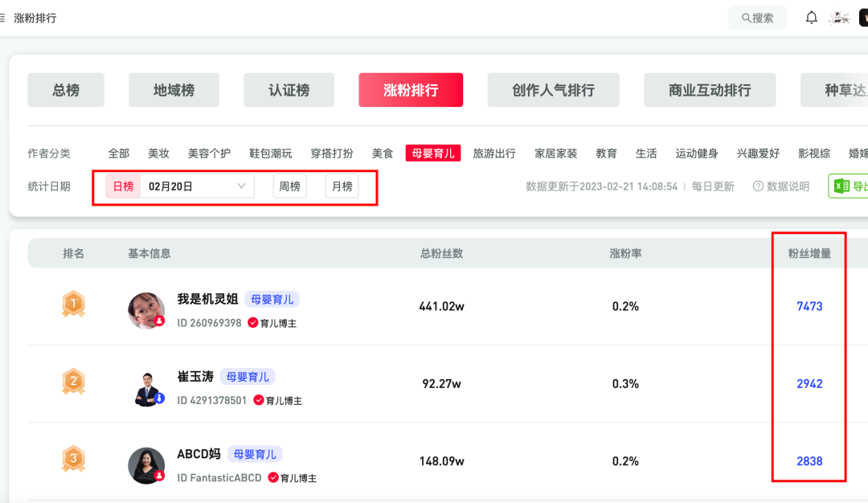Click 崔玉涛 fan increase number 2942
Screen dimensions: 868x503
click(809, 384)
